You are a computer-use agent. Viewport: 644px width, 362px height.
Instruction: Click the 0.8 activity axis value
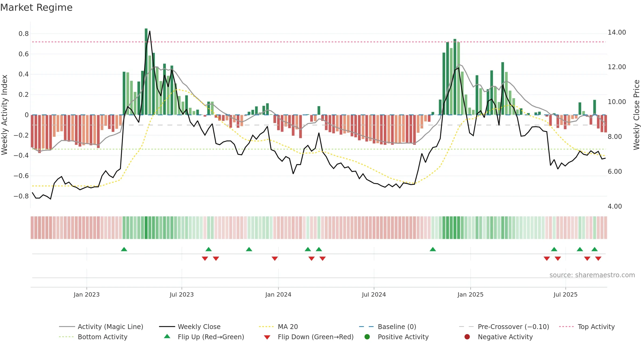[24, 34]
